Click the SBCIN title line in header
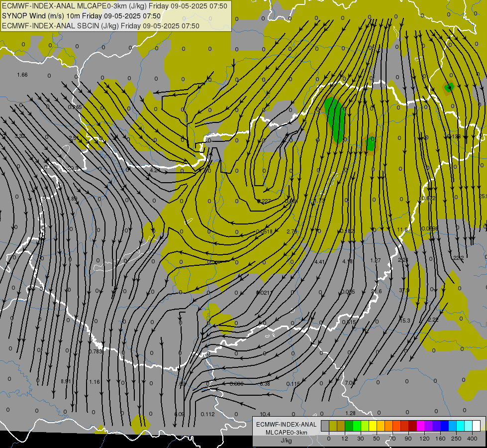 click(x=100, y=26)
